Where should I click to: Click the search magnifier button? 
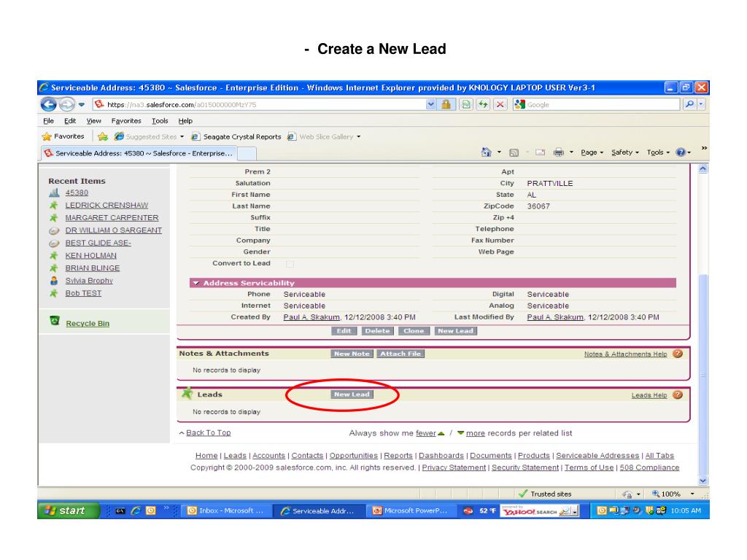point(689,104)
